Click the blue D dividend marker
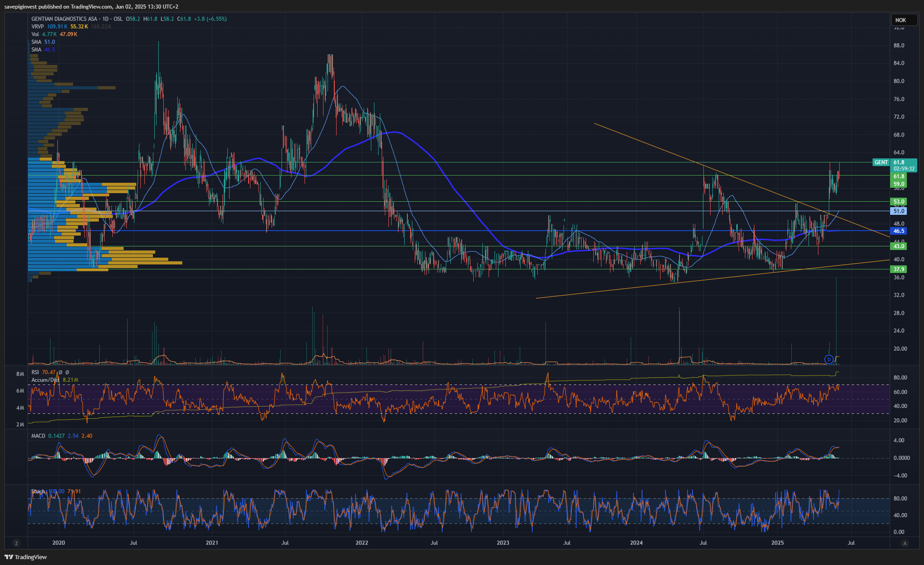924x565 pixels. tap(829, 359)
